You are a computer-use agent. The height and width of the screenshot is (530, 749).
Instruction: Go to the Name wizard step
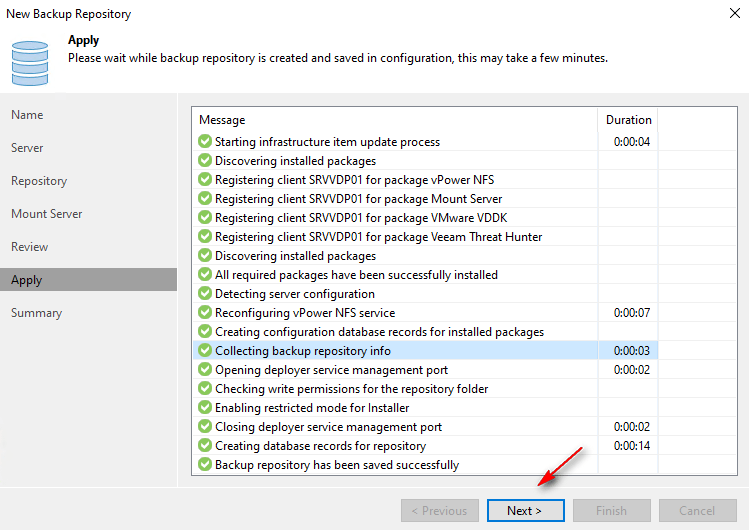coord(27,115)
